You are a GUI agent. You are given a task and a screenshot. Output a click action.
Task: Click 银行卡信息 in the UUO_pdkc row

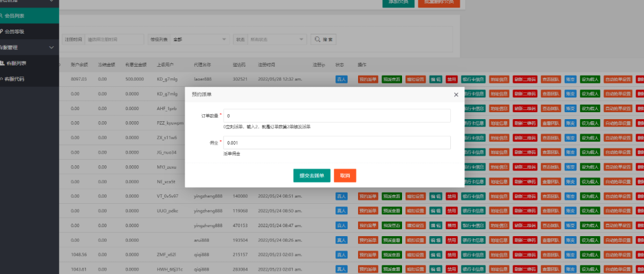(473, 211)
